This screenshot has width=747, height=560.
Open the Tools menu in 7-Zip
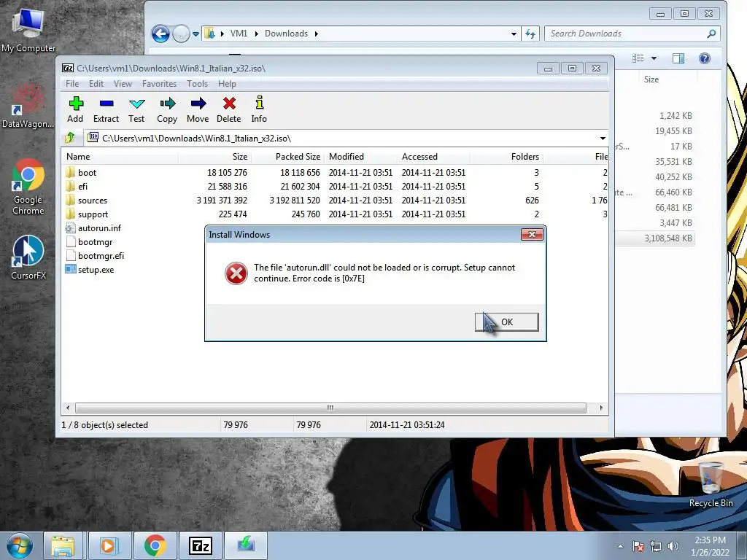click(197, 84)
